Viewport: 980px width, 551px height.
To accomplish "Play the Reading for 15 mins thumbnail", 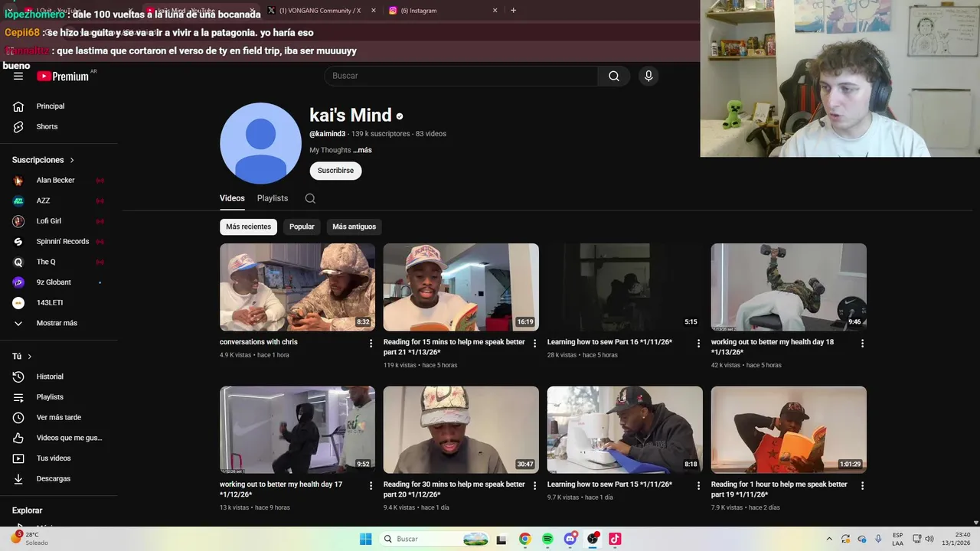I will point(461,287).
